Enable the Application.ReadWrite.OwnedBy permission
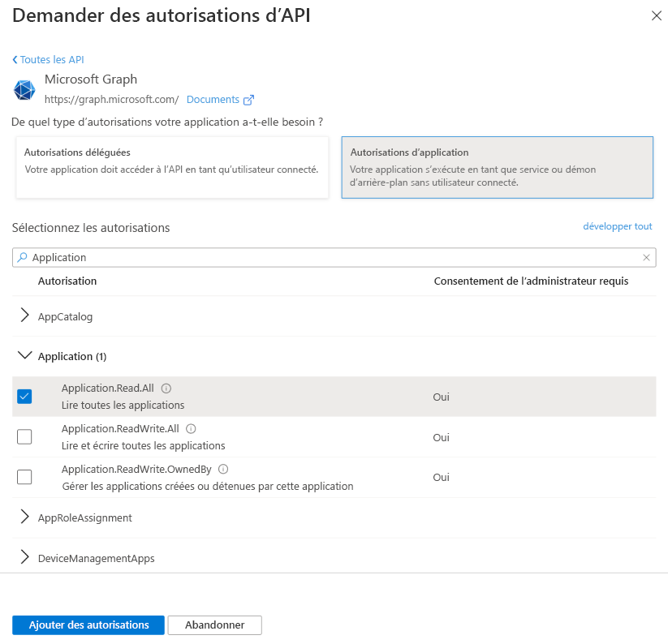 click(24, 477)
